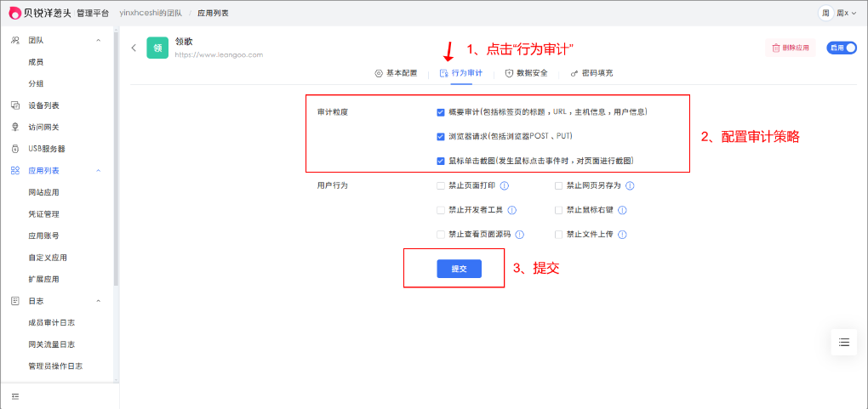
Task: Open 扩展应用 in sidebar
Action: (43, 279)
